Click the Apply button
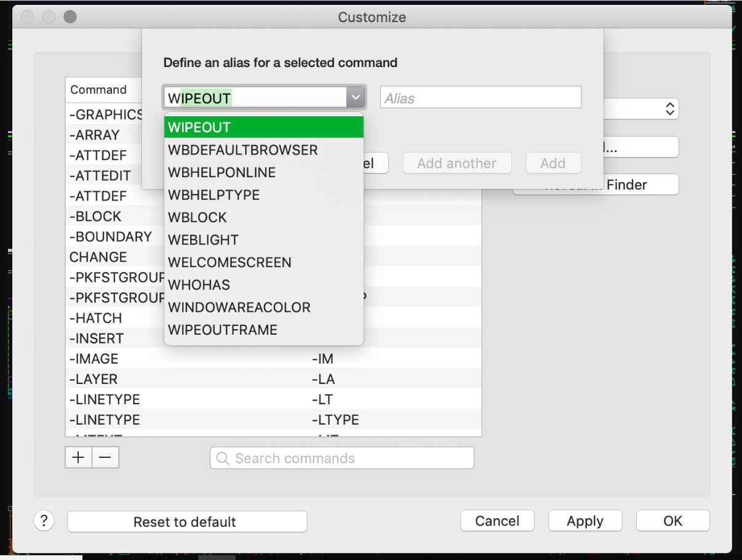The height and width of the screenshot is (560, 742). [x=584, y=521]
